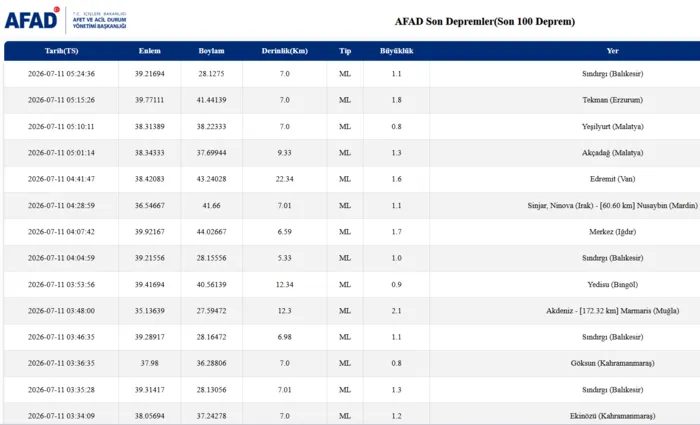
Task: Click the Yer column header
Action: tap(612, 51)
